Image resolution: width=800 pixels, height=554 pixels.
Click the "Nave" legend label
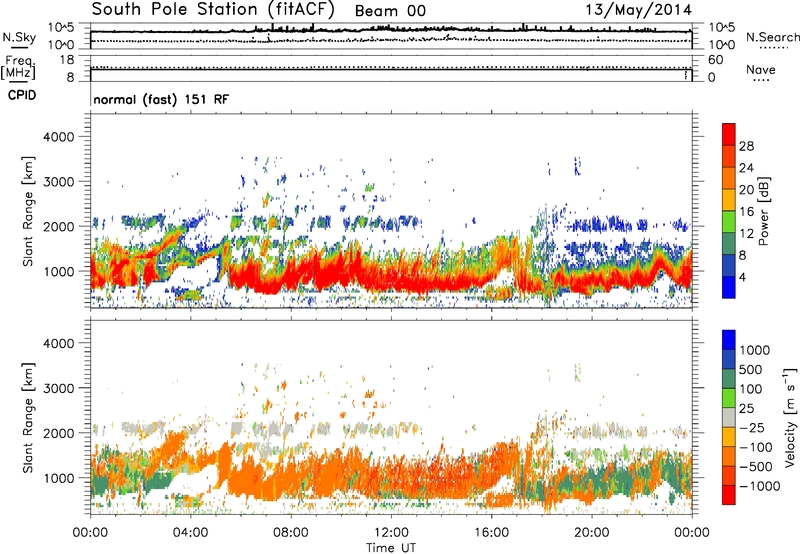[761, 69]
